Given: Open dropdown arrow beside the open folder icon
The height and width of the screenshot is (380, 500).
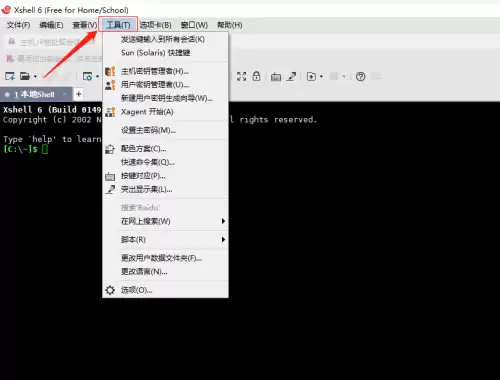Looking at the screenshot, I should pos(35,77).
